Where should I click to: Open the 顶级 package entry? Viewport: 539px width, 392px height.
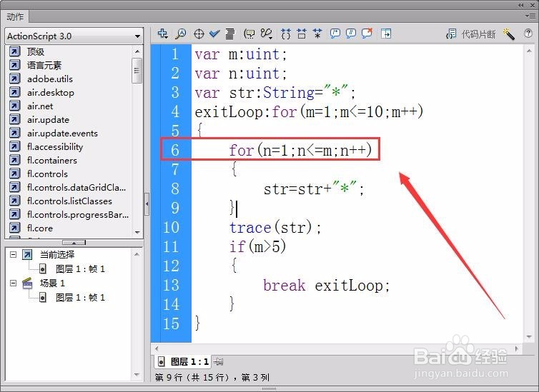(x=36, y=52)
